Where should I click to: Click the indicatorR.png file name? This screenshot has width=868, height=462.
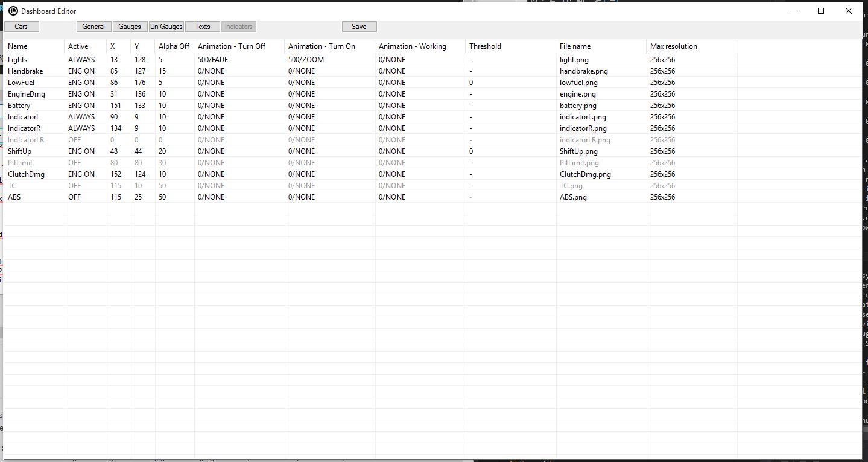click(x=583, y=128)
